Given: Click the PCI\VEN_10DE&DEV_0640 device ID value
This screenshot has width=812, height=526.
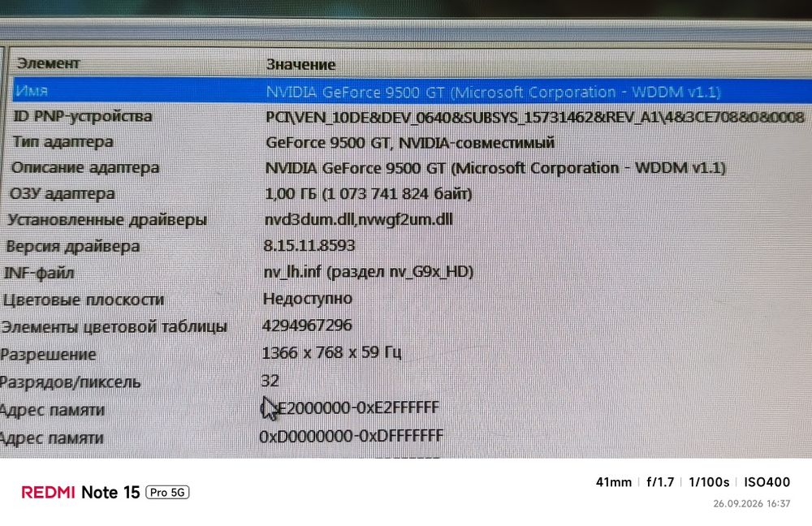Looking at the screenshot, I should pyautogui.click(x=535, y=118).
